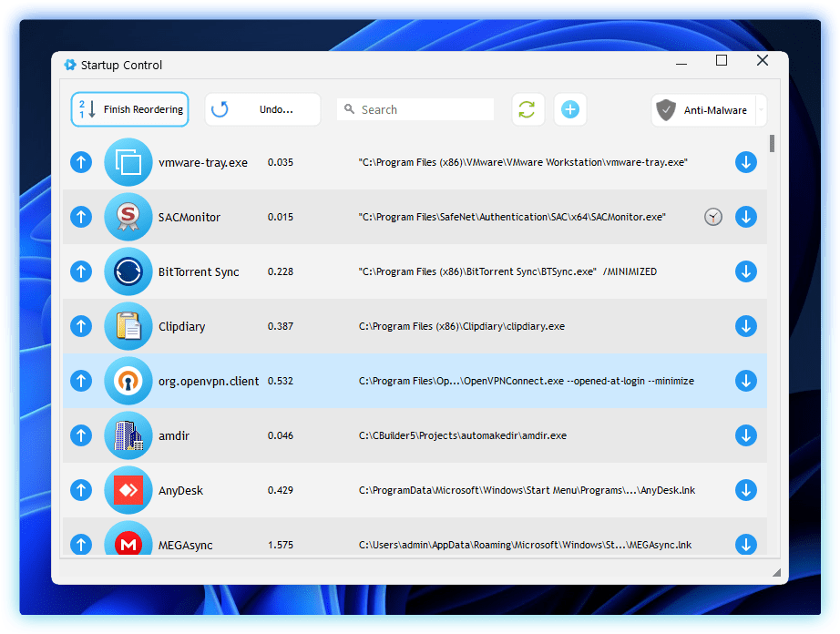Expand the Anti-Malware dropdown arrow
Image resolution: width=840 pixels, height=634 pixels.
point(761,110)
